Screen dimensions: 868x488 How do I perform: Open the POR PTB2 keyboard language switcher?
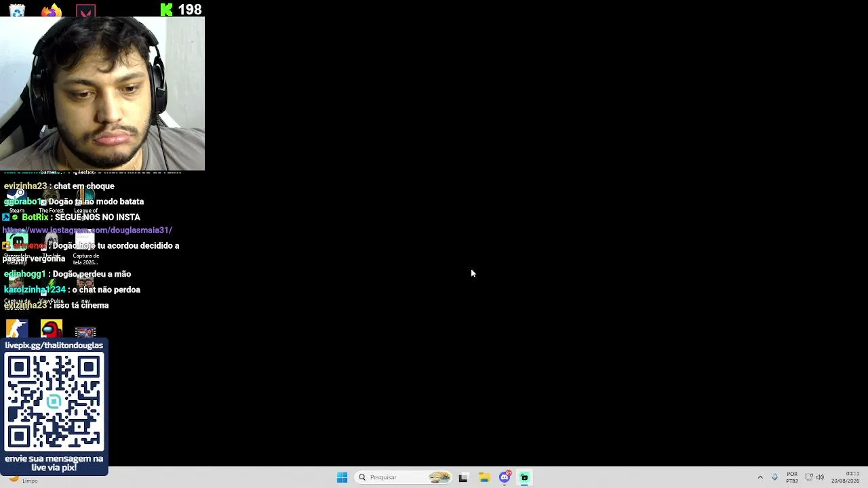click(792, 477)
